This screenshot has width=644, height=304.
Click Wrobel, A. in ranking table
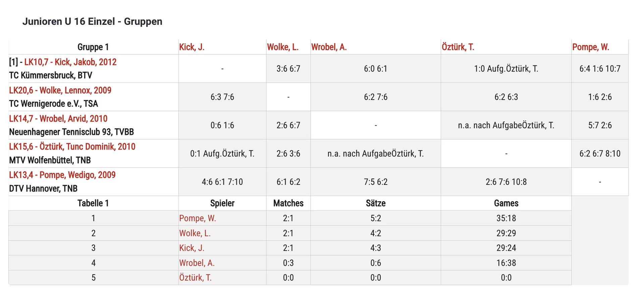click(x=197, y=263)
